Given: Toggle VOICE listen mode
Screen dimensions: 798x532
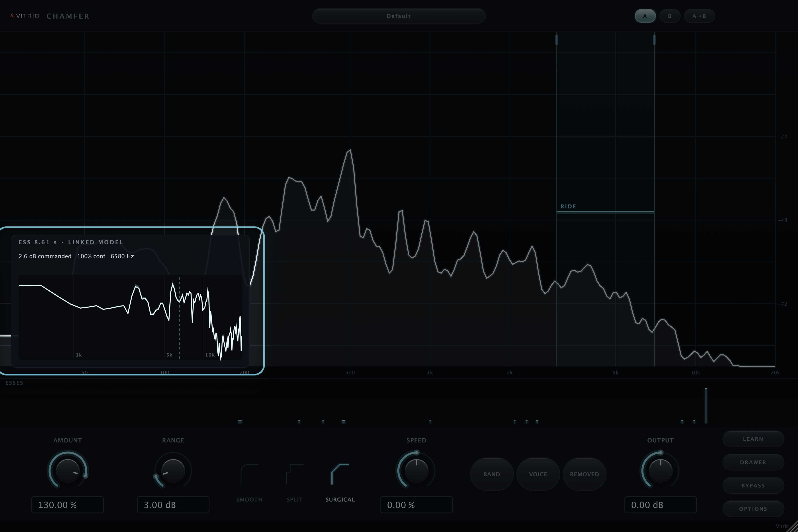Looking at the screenshot, I should (538, 474).
